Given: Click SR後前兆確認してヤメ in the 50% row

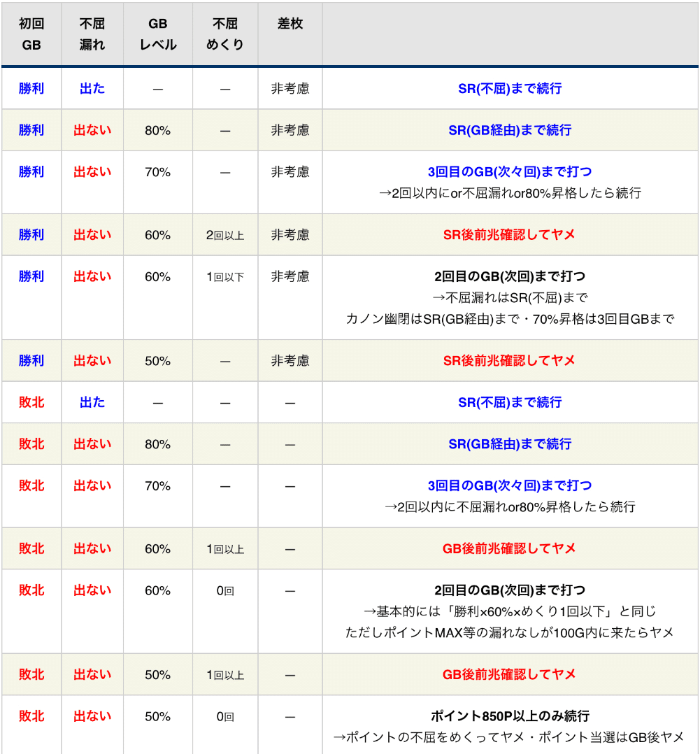Looking at the screenshot, I should (509, 361).
